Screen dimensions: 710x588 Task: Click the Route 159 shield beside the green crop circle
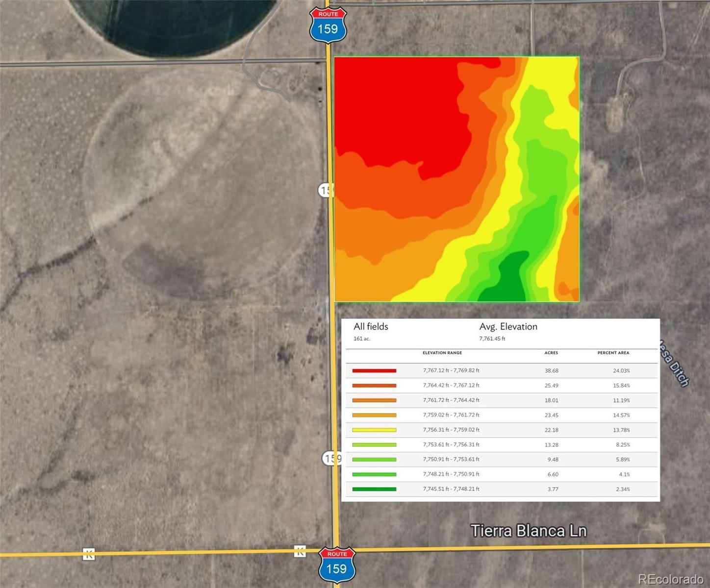point(328,25)
